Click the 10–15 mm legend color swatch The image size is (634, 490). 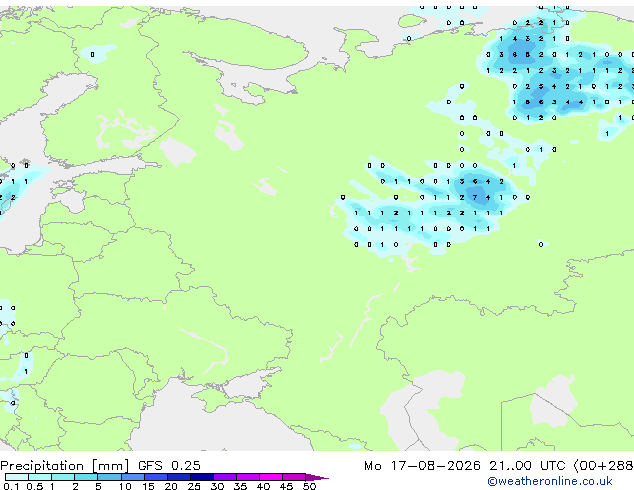[x=132, y=477]
